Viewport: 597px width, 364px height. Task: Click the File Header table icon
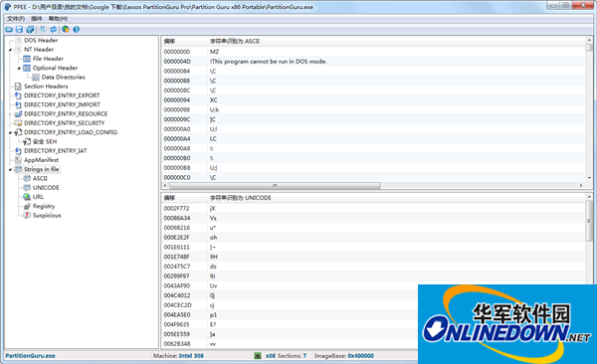pyautogui.click(x=27, y=59)
